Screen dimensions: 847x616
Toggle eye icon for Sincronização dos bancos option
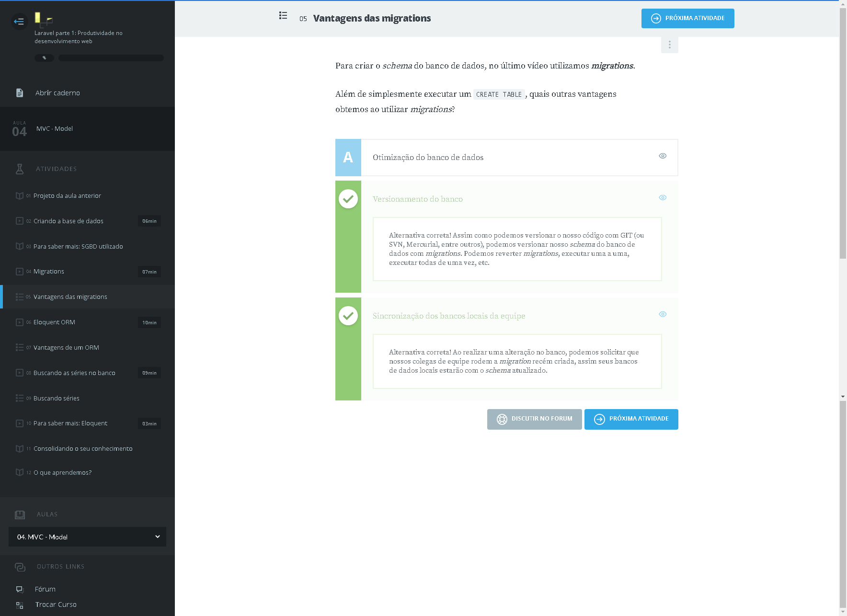click(663, 314)
